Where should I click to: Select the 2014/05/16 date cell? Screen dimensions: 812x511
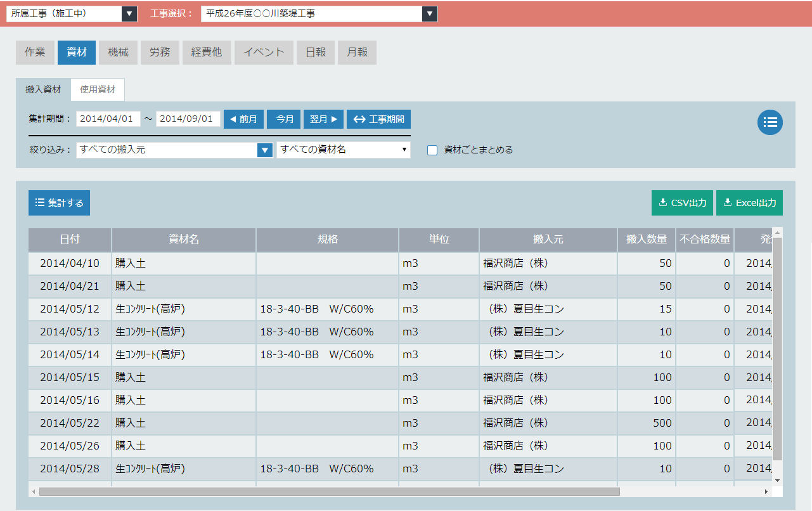70,401
